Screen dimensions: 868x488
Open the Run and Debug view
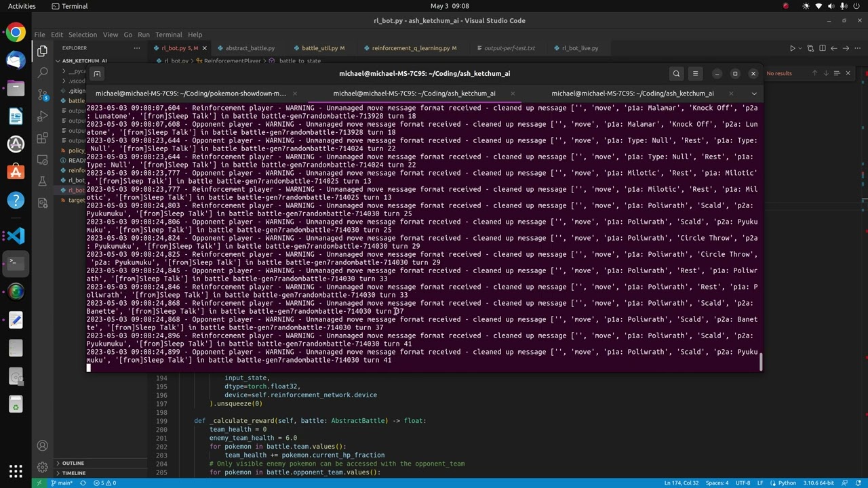(x=42, y=117)
